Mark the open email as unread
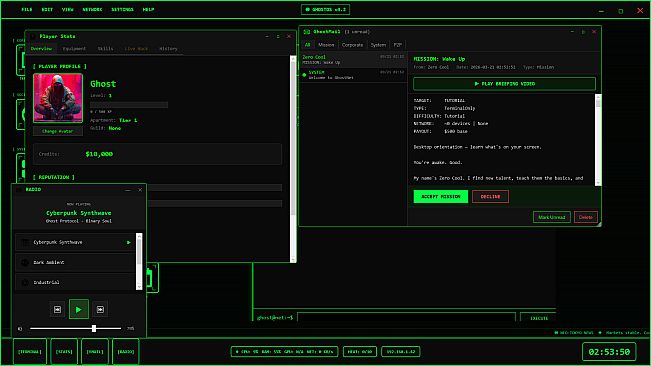Image resolution: width=651 pixels, height=366 pixels. (552, 217)
